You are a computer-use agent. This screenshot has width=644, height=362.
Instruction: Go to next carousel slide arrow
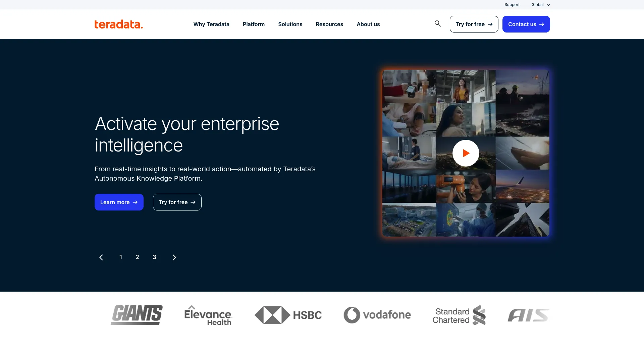tap(174, 257)
